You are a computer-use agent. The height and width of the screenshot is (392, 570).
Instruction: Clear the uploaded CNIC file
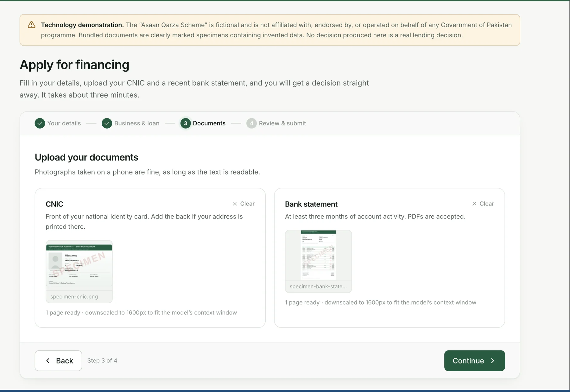[244, 204]
